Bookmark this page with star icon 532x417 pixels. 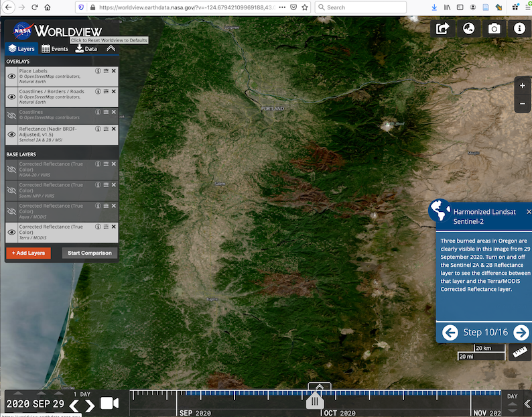point(305,7)
